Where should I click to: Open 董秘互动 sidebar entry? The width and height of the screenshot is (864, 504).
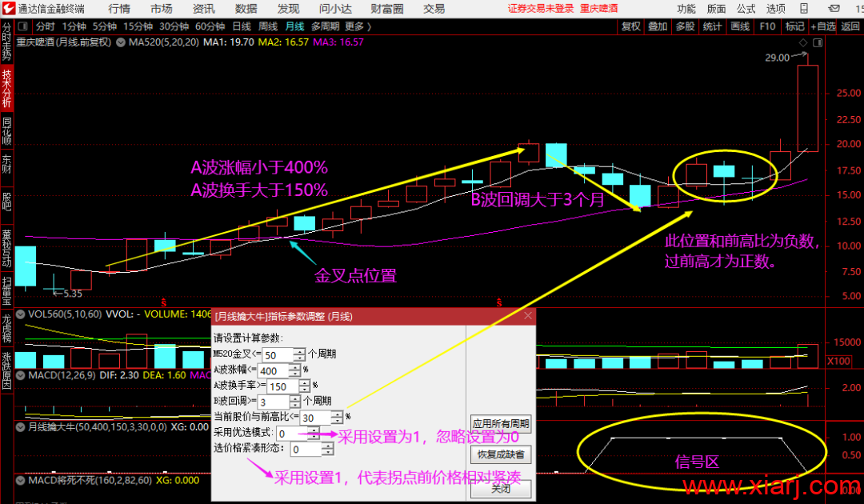click(6, 248)
